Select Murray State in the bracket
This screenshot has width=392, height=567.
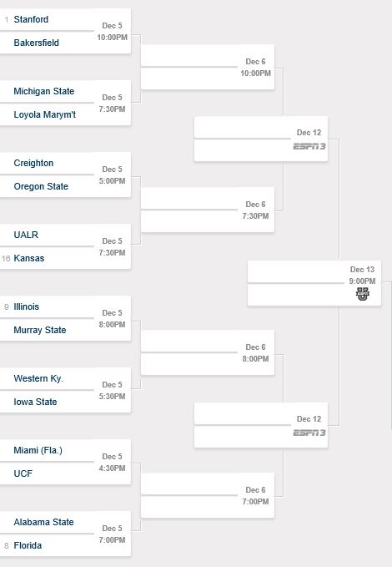[x=40, y=330]
